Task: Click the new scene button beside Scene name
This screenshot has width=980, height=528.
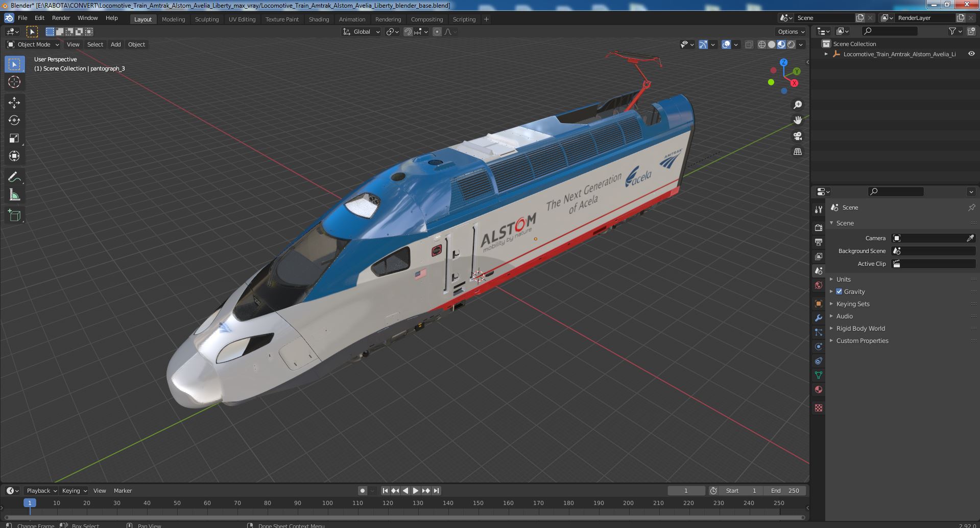Action: tap(861, 18)
